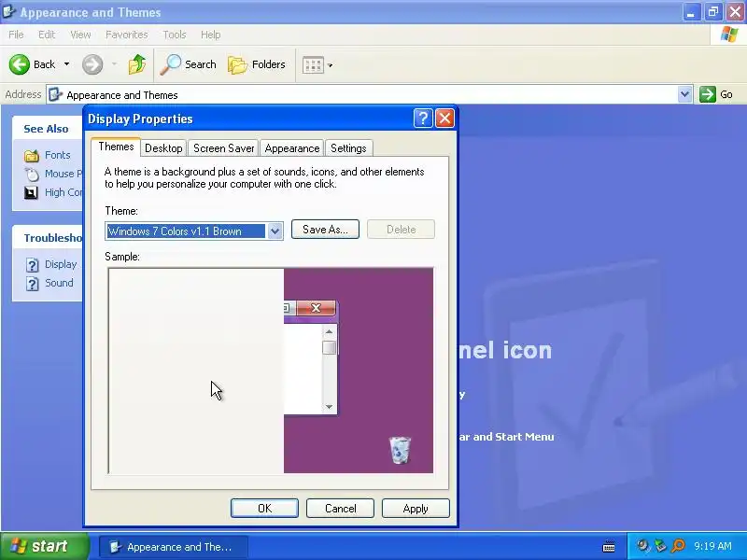Open the Sound troubleshooter link
The width and height of the screenshot is (747, 560).
pos(59,283)
